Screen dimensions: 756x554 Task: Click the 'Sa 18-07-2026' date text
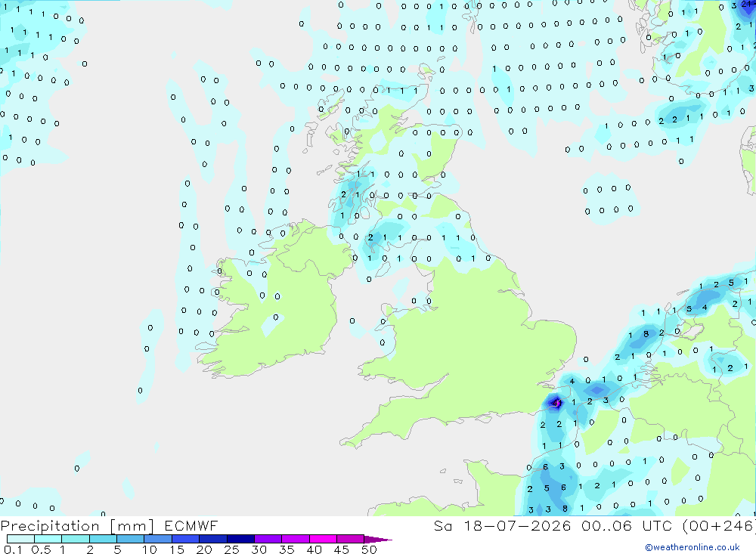pyautogui.click(x=503, y=526)
